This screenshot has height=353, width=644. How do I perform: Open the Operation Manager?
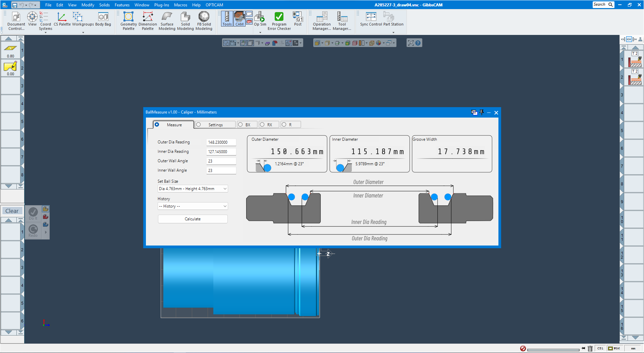pos(321,21)
